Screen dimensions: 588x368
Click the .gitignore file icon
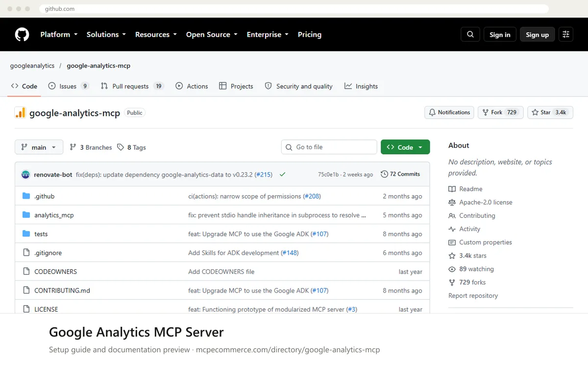pyautogui.click(x=26, y=253)
